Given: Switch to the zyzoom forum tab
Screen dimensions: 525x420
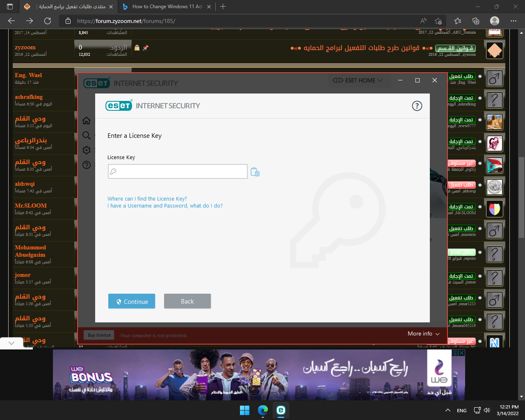Looking at the screenshot, I should [68, 7].
